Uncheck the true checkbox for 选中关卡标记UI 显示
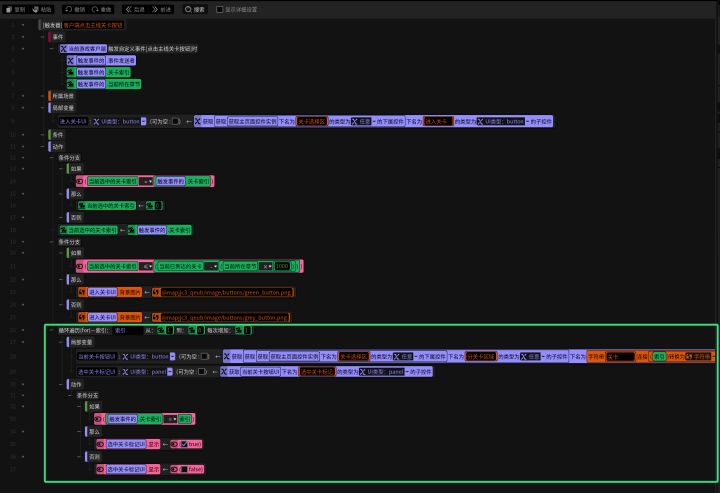The height and width of the screenshot is (493, 720). [x=182, y=443]
